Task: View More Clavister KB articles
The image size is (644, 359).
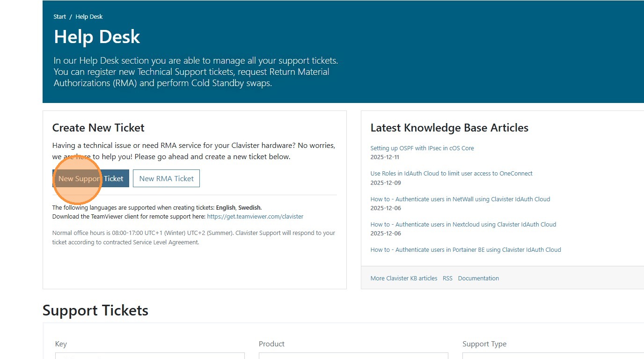Action: point(403,278)
